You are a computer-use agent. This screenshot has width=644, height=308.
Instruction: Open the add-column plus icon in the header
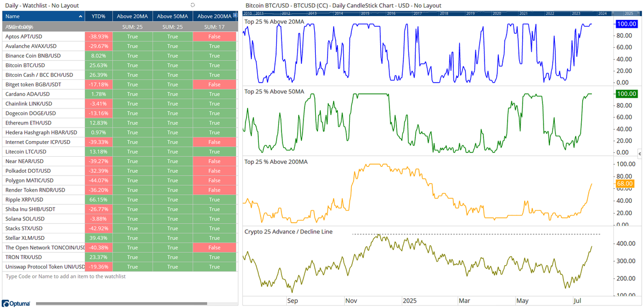235,15
